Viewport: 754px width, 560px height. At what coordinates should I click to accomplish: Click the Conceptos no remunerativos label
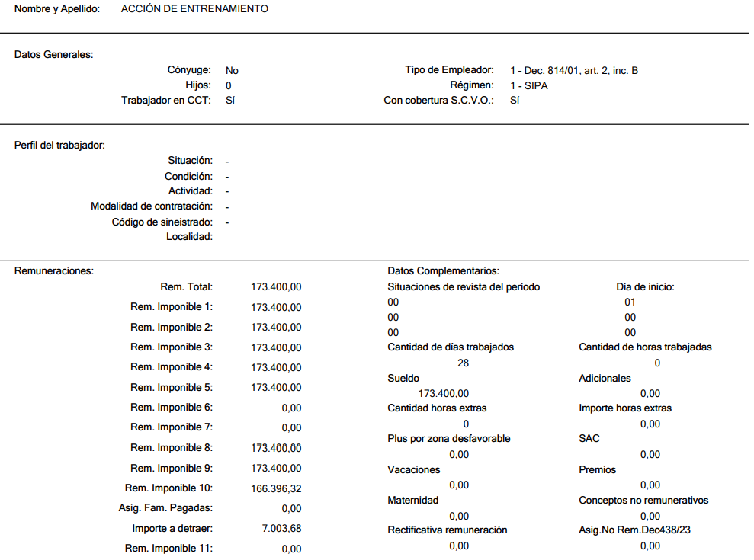click(643, 500)
